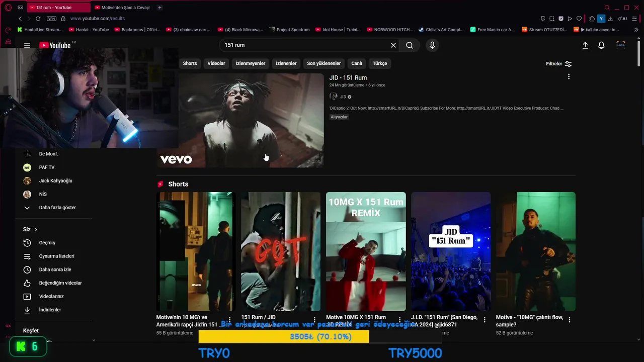Open YouTube hamburger guide menu
This screenshot has height=362, width=644.
27,45
